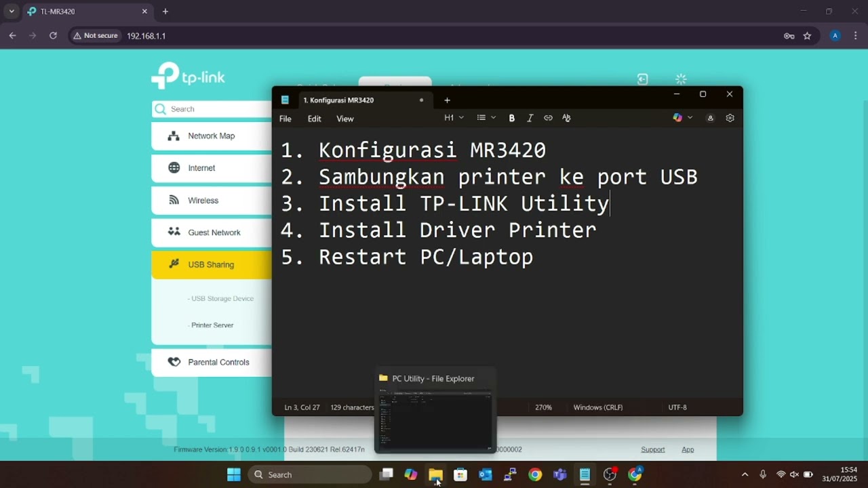Open Parental Controls in router menu

pyautogui.click(x=212, y=362)
